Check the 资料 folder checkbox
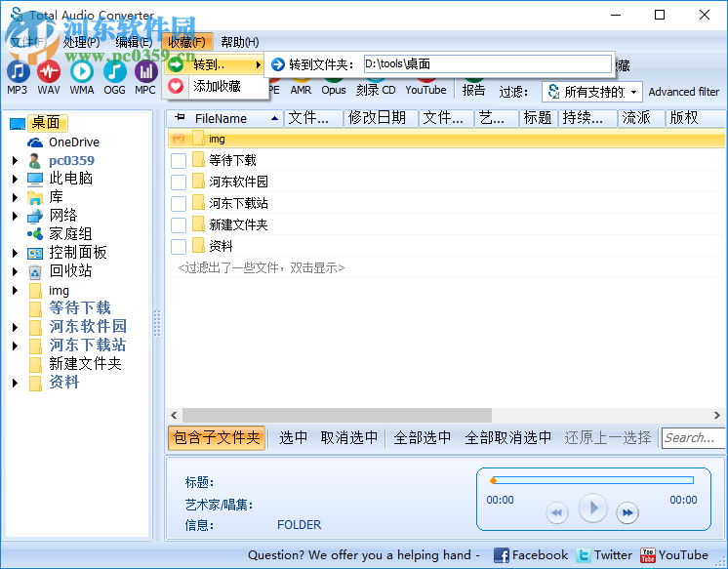 (179, 247)
